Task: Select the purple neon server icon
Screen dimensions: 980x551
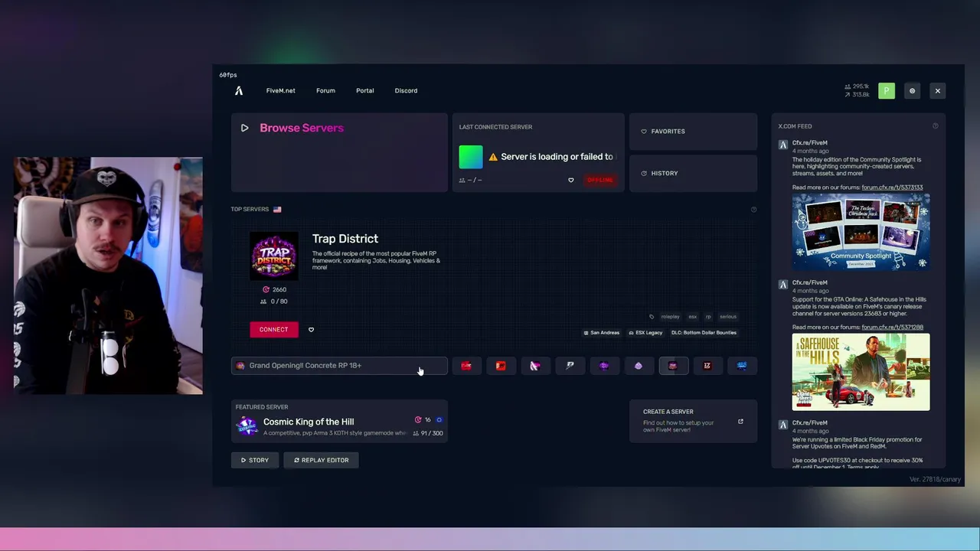Action: pos(604,366)
